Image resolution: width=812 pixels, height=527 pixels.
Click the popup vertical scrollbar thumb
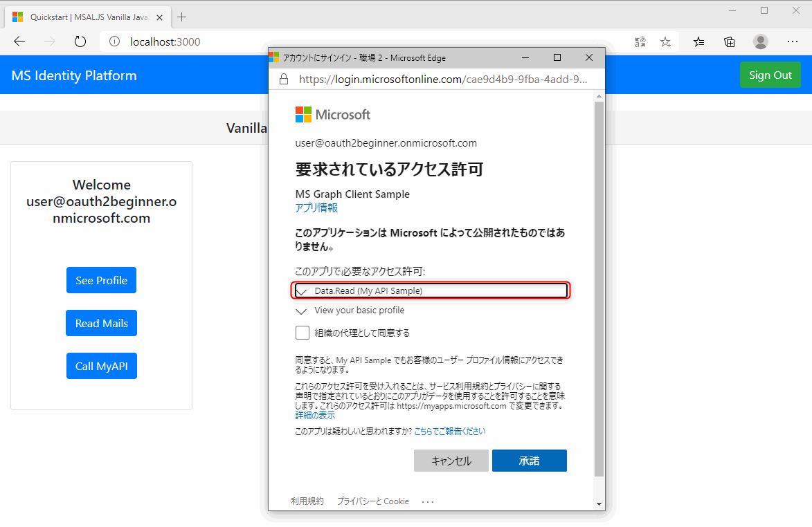coord(599,288)
